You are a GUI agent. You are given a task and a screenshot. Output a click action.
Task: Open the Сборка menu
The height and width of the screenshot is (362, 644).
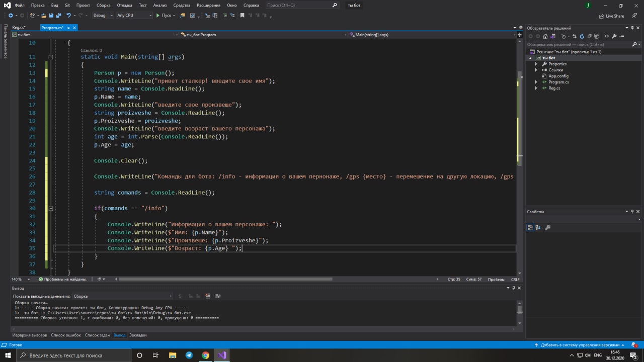point(104,5)
